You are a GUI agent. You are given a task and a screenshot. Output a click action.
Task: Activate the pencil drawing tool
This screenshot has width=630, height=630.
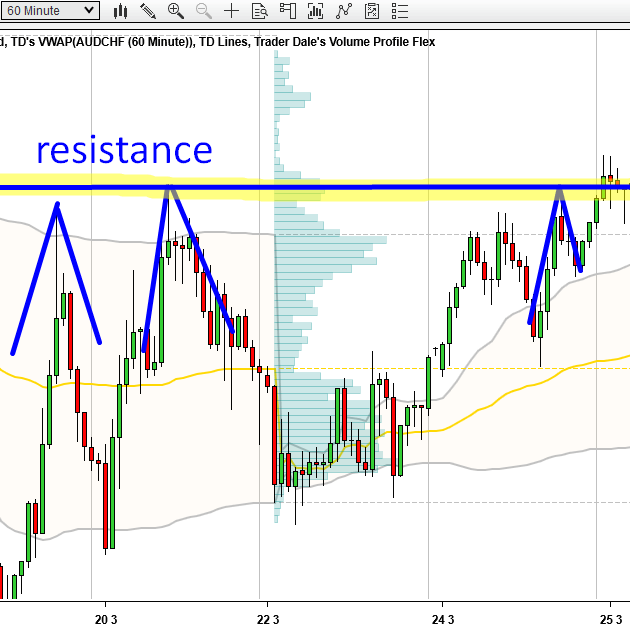point(148,11)
